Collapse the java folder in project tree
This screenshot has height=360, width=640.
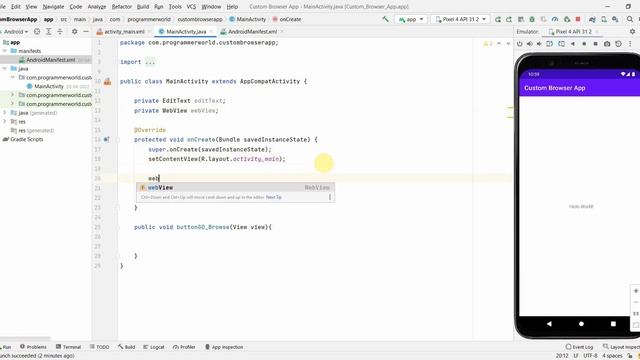(5, 69)
